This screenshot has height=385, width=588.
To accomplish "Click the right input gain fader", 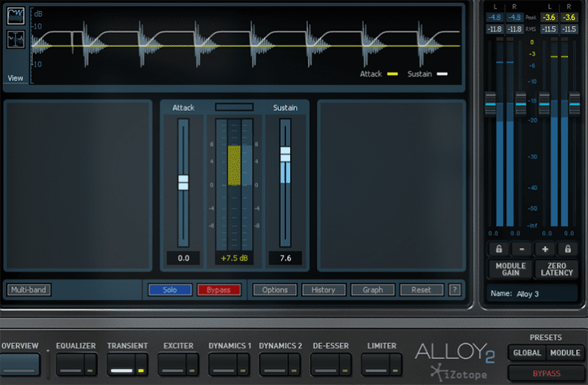I will tap(520, 103).
